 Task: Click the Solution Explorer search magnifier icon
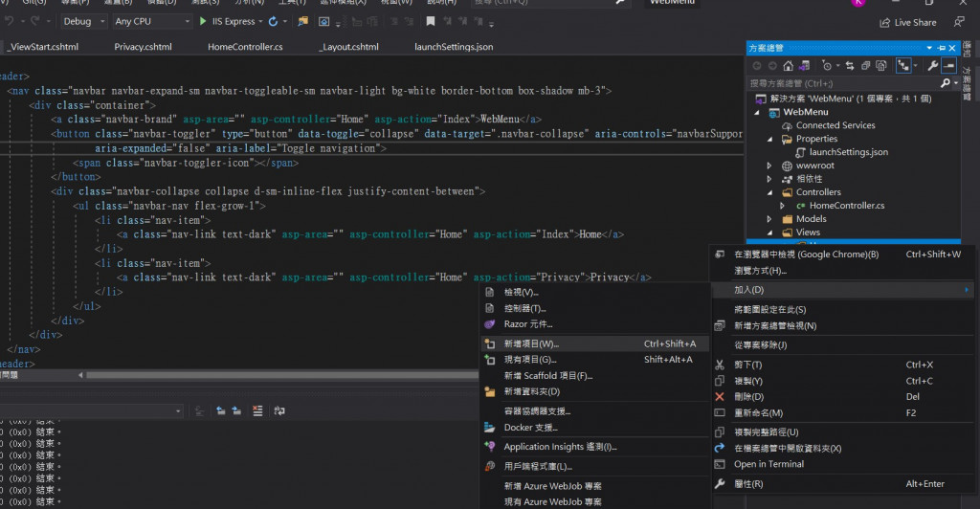[945, 83]
